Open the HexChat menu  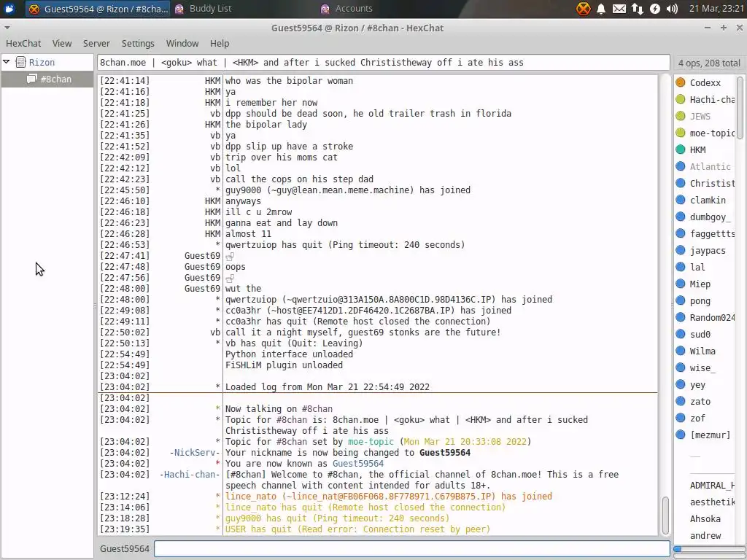[x=23, y=43]
